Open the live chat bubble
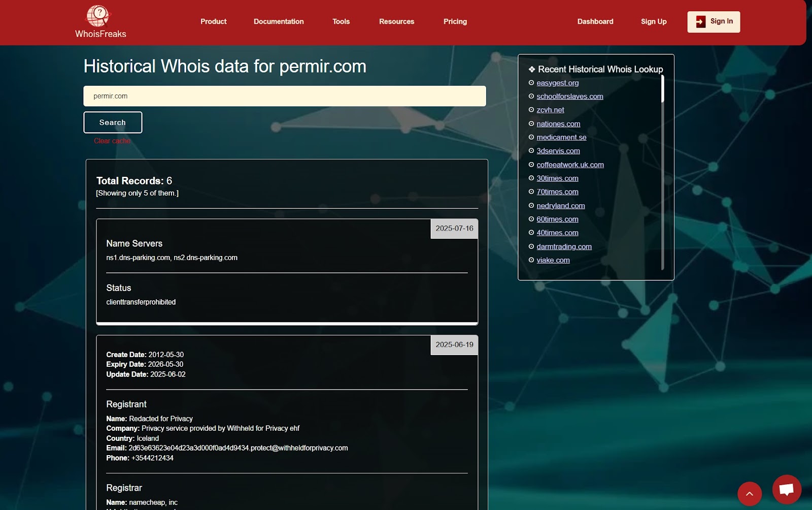 (786, 489)
